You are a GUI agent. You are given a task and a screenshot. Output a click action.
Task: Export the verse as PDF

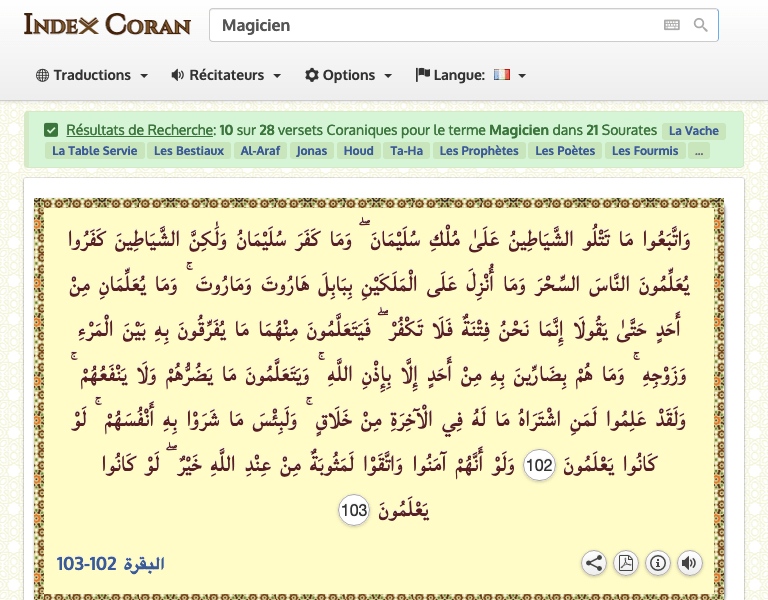tap(625, 563)
